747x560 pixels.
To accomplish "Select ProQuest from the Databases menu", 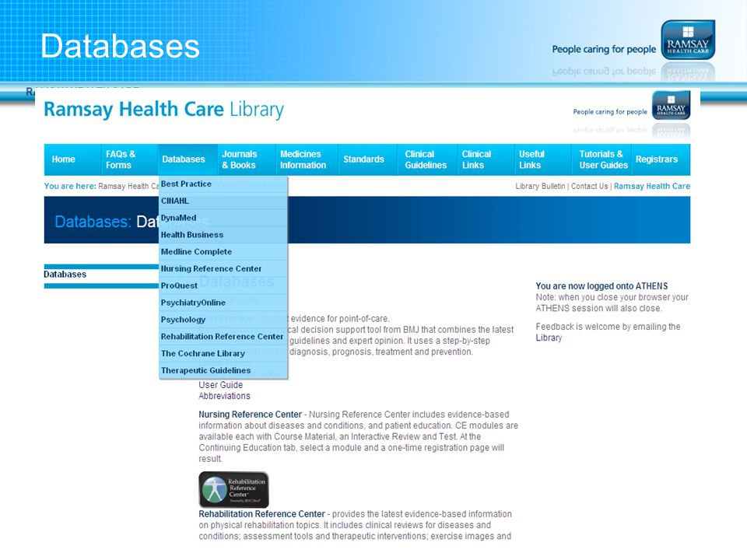I will (x=223, y=285).
